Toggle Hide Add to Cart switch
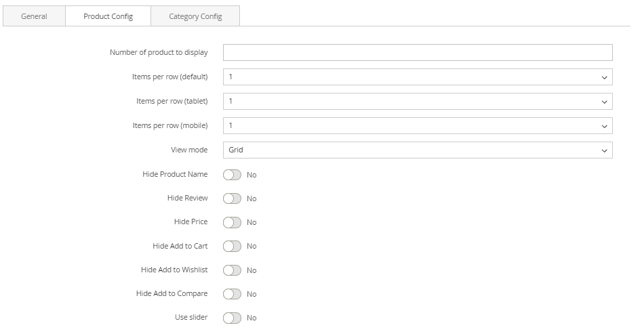Screen dimensions: 644x336 coord(232,247)
